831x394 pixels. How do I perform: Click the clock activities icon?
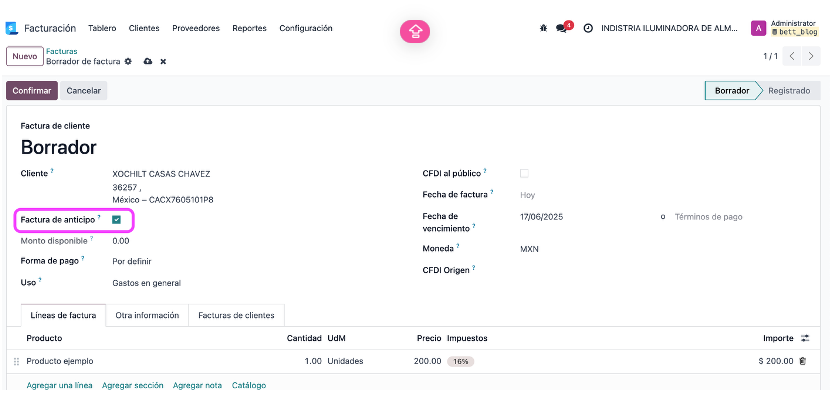click(588, 29)
